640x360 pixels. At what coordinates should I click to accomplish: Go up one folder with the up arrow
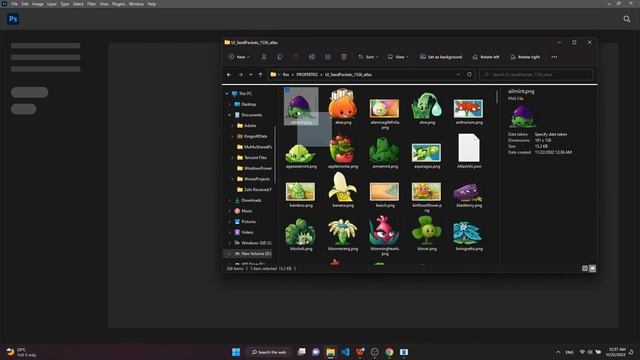(260, 75)
